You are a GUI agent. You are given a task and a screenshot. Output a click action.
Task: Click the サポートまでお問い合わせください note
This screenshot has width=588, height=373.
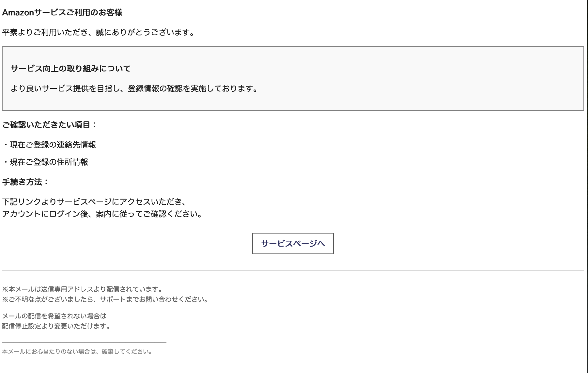tap(105, 299)
